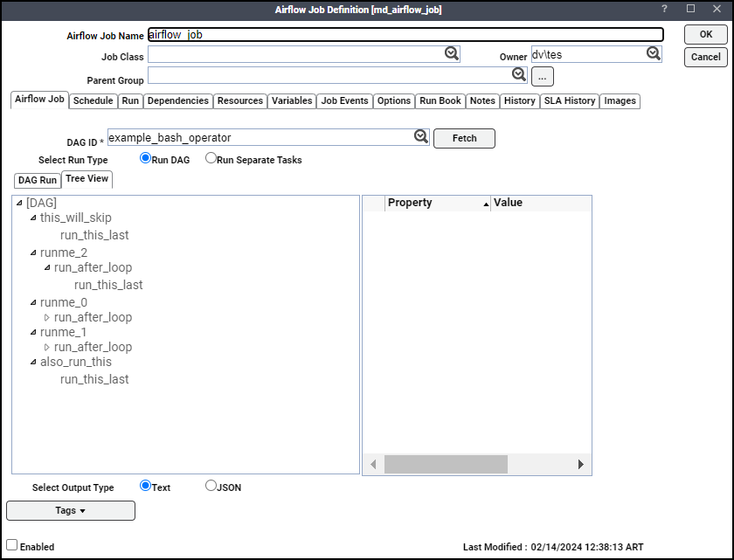Viewport: 734px width, 560px height.
Task: View the SLA History tab
Action: tap(570, 101)
